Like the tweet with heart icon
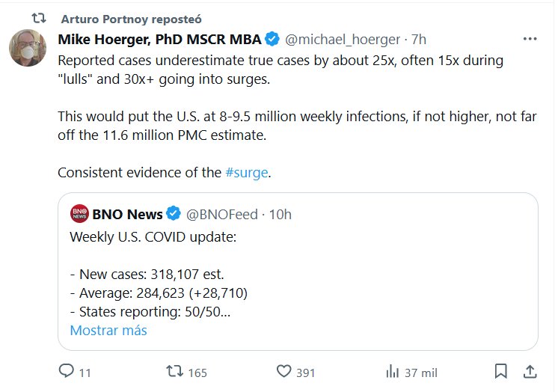Viewport: 558px width, 392px height. click(x=284, y=372)
